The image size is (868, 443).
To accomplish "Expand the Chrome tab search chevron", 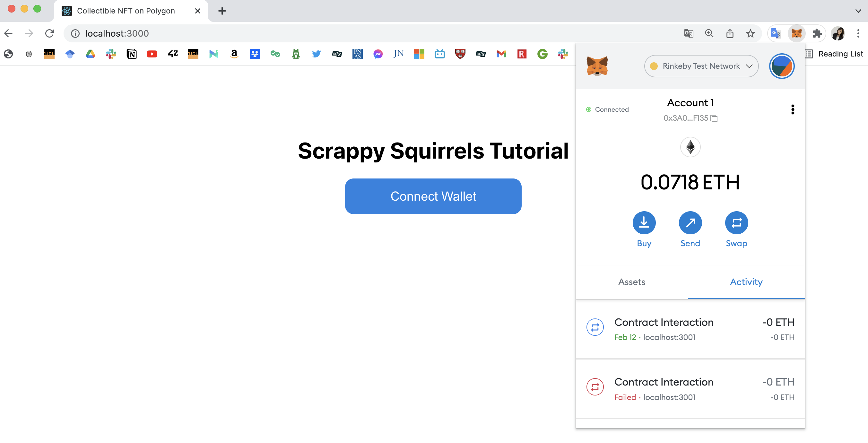I will point(858,11).
